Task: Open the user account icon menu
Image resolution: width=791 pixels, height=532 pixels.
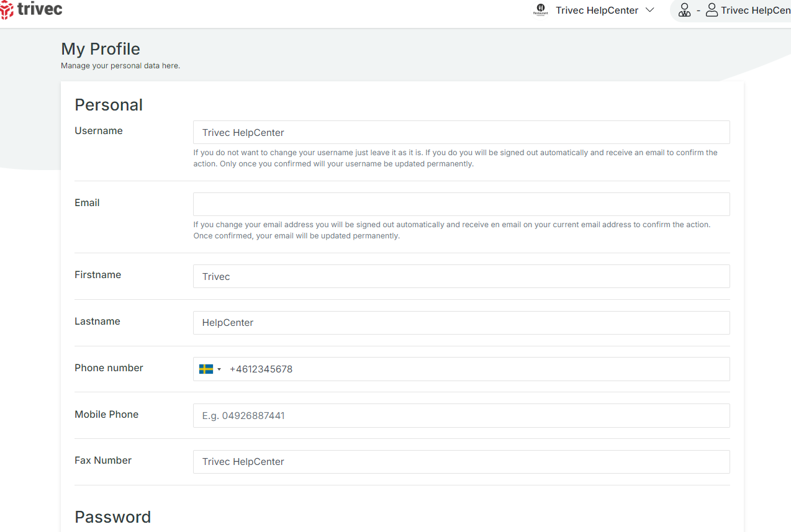Action: [712, 10]
